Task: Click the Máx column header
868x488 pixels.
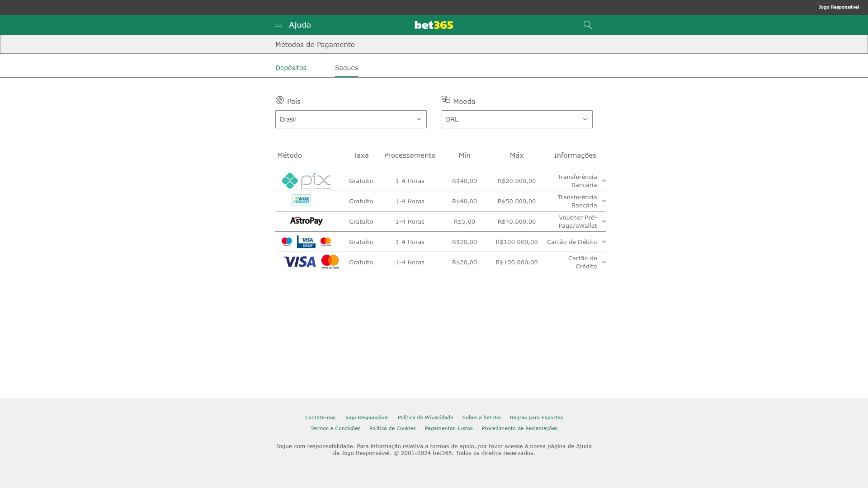Action: coord(517,155)
